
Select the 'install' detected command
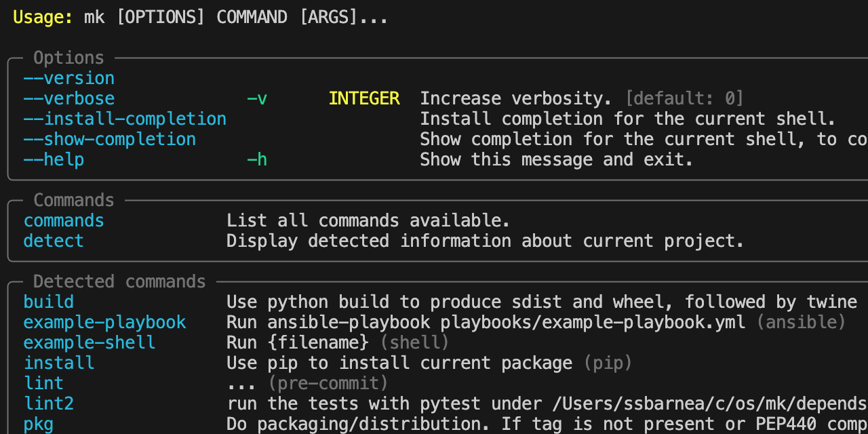point(59,363)
